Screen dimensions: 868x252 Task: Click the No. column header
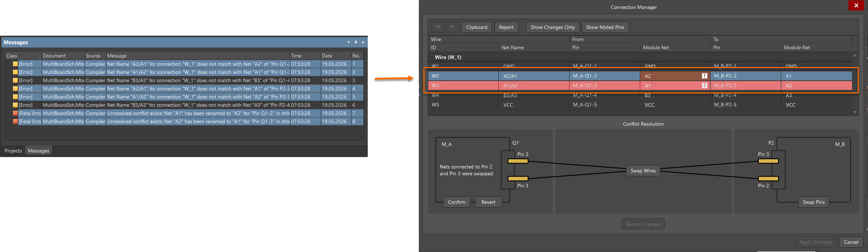[357, 56]
